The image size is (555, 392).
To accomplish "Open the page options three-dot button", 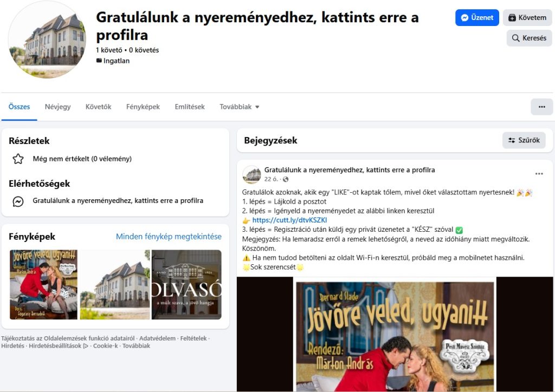I will tap(541, 107).
